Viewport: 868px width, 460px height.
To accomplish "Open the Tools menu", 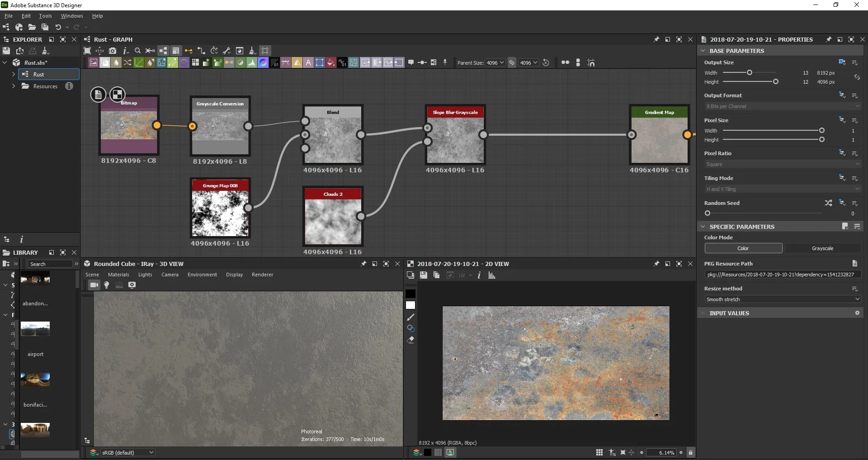I will tap(45, 16).
